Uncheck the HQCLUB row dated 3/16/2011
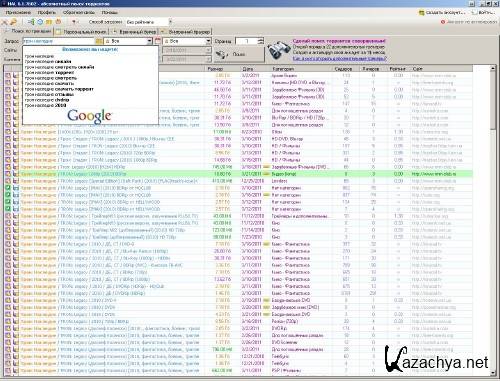The width and height of the screenshot is (500, 381). coord(8,195)
